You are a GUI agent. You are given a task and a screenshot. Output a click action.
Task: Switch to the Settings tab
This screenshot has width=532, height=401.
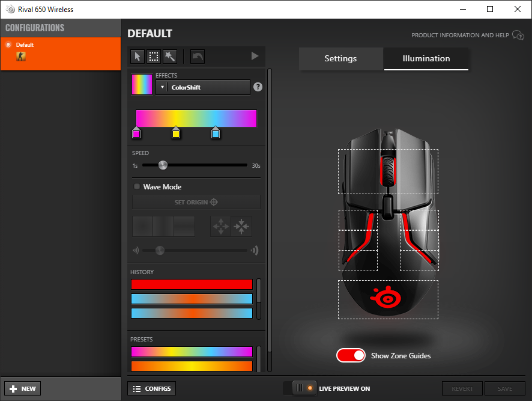click(340, 58)
